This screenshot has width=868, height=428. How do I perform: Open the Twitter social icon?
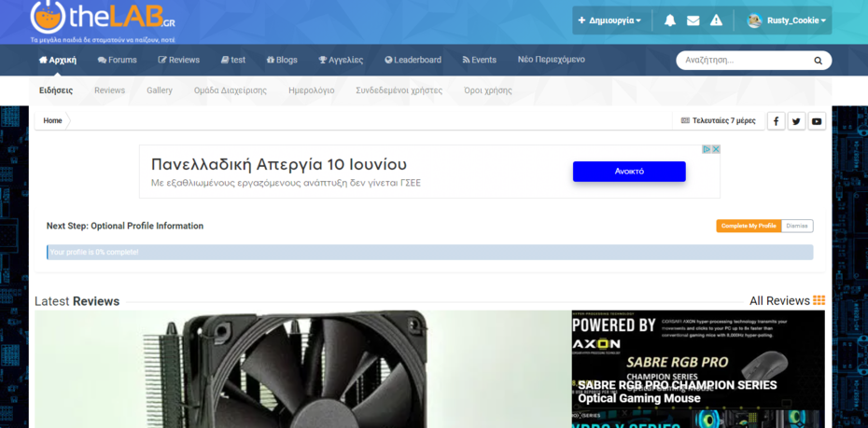tap(796, 121)
